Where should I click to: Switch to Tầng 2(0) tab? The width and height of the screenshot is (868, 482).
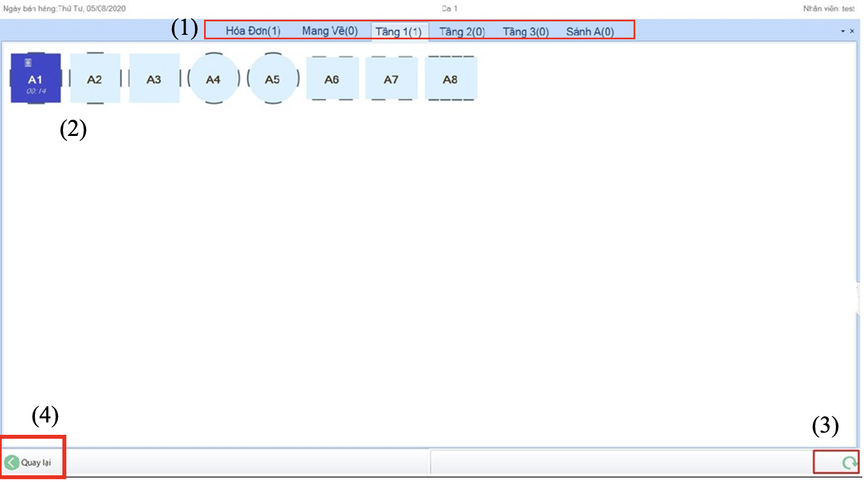point(462,31)
